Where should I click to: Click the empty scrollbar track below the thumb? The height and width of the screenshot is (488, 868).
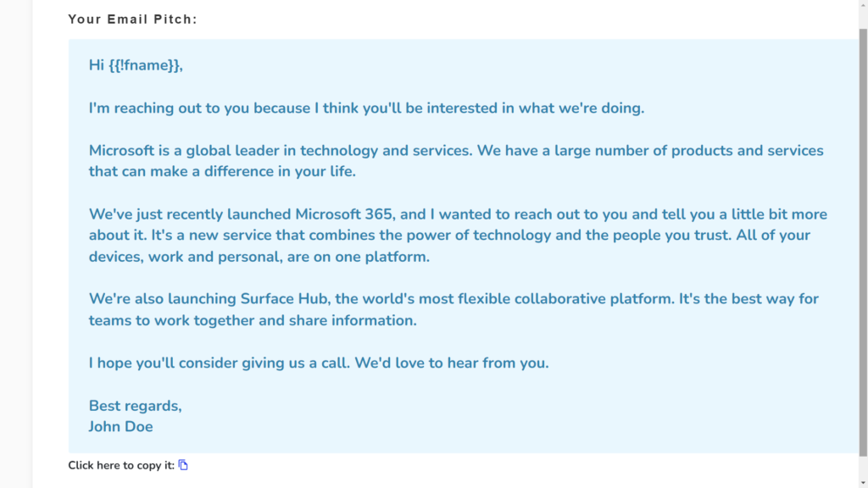click(x=863, y=468)
